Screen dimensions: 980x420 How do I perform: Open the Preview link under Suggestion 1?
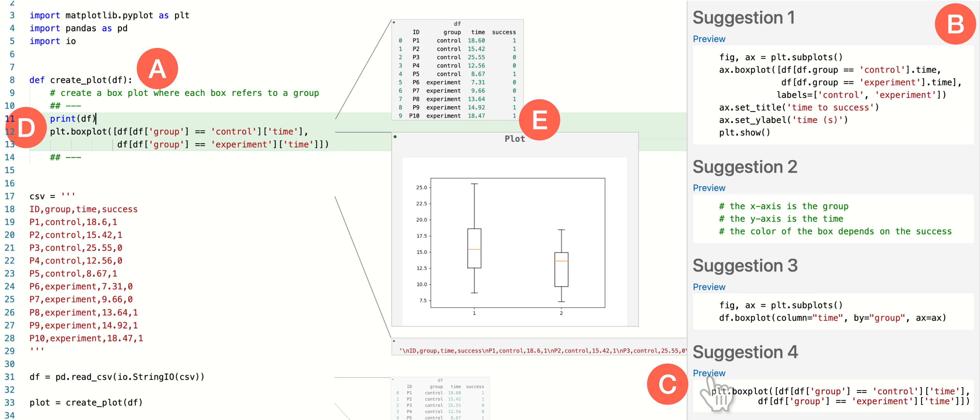pos(709,39)
